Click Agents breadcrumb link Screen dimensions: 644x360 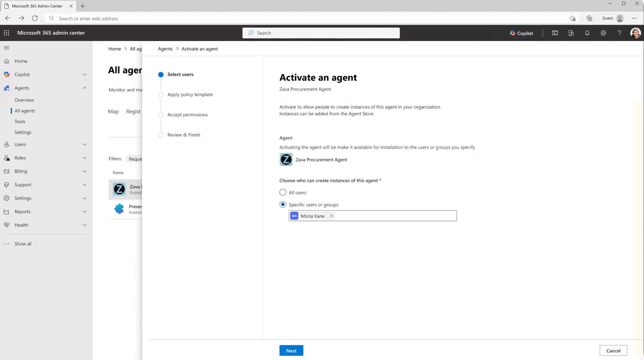click(165, 49)
